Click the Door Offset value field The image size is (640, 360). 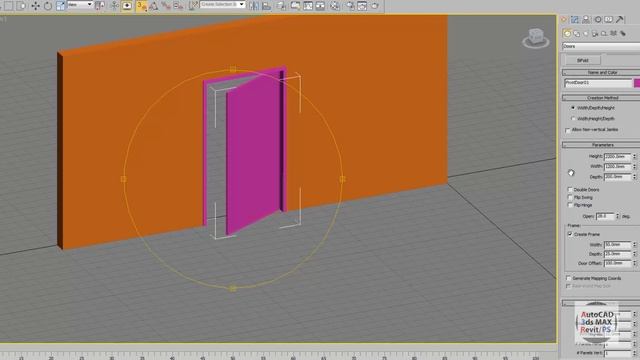[618, 264]
